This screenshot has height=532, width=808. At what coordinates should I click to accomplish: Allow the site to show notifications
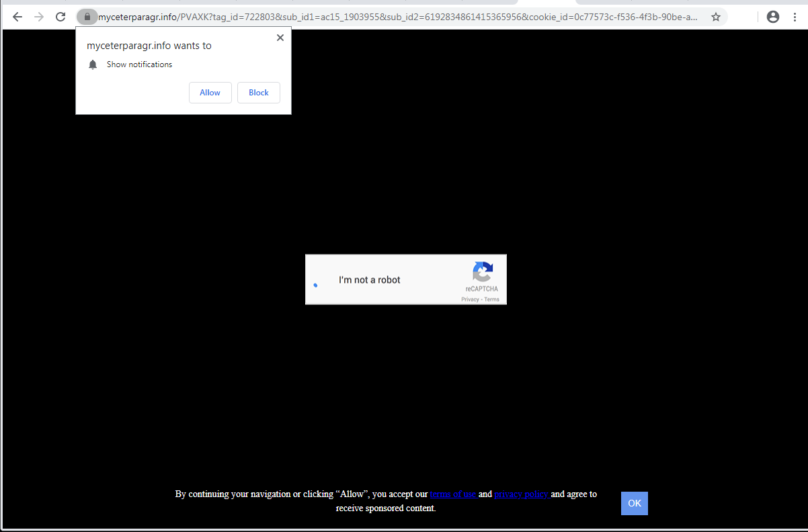[x=210, y=92]
